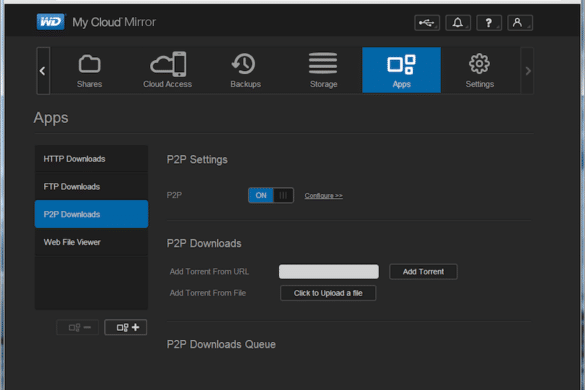Toggle the P2P ON switch
585x390 pixels.
pos(271,195)
